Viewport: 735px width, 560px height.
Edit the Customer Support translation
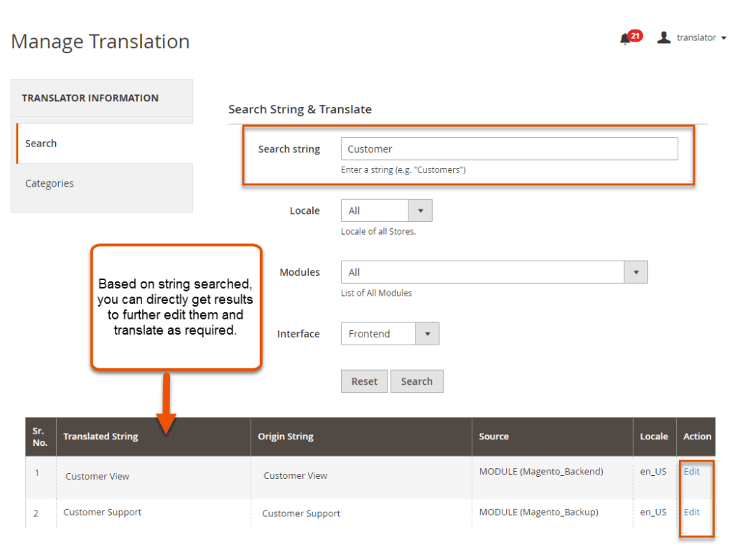[x=690, y=512]
